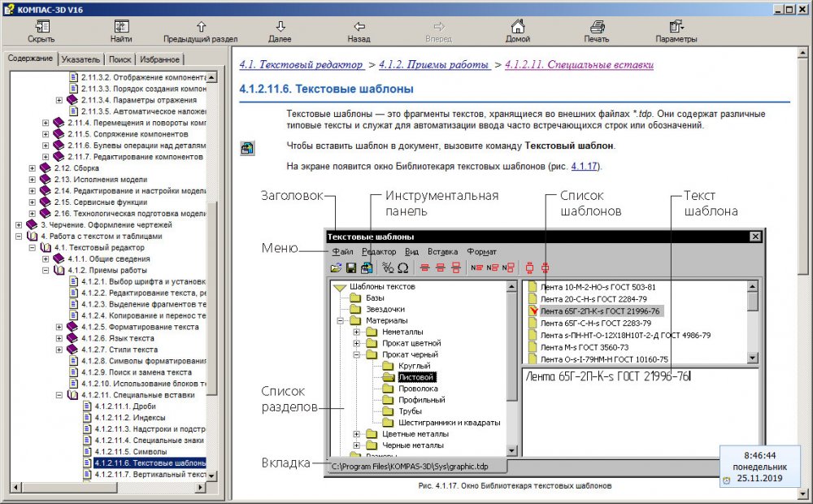Click the Текстовый шаблон command icon in article
Screen dimensions: 813x504
click(247, 148)
